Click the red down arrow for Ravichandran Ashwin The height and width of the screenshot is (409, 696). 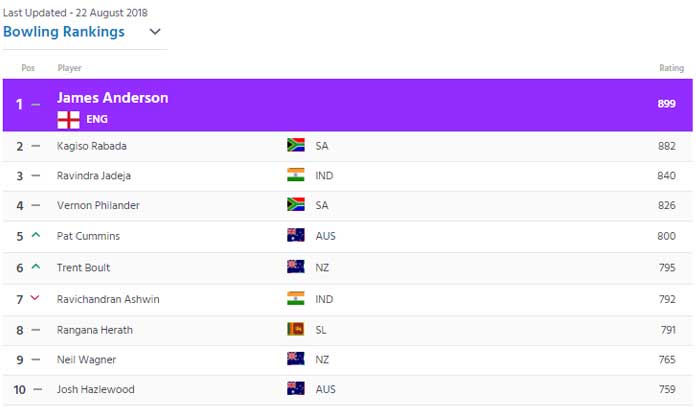[35, 298]
